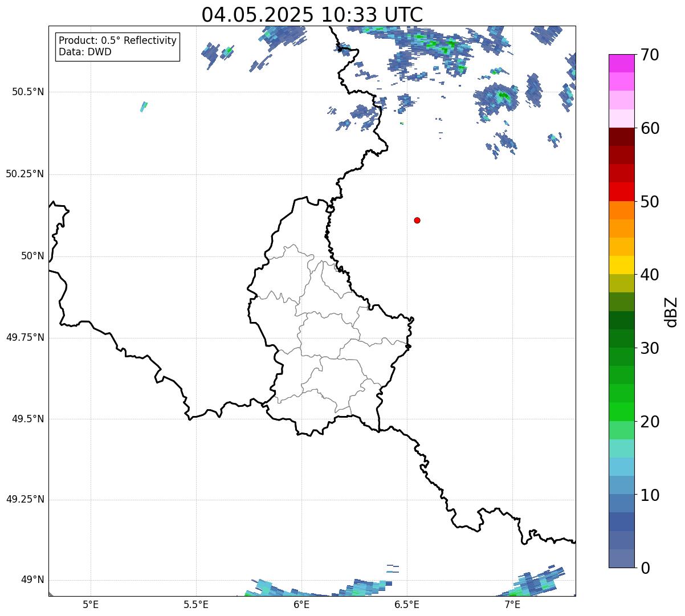Select the turquoise colorbar segment below 20
Screen dimensions: 685x616
click(x=622, y=448)
